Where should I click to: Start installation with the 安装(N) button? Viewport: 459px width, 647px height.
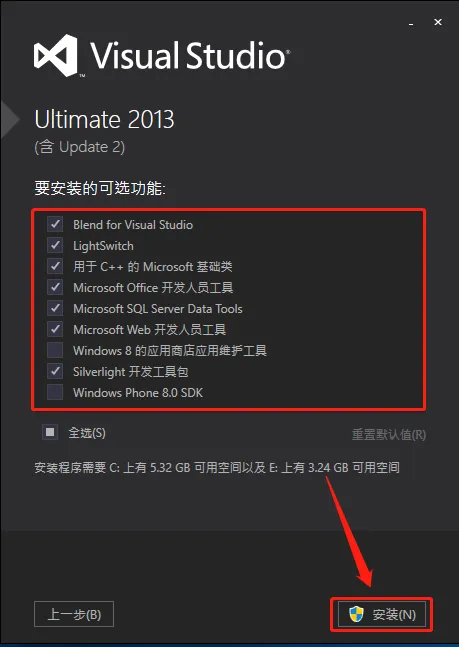point(382,614)
